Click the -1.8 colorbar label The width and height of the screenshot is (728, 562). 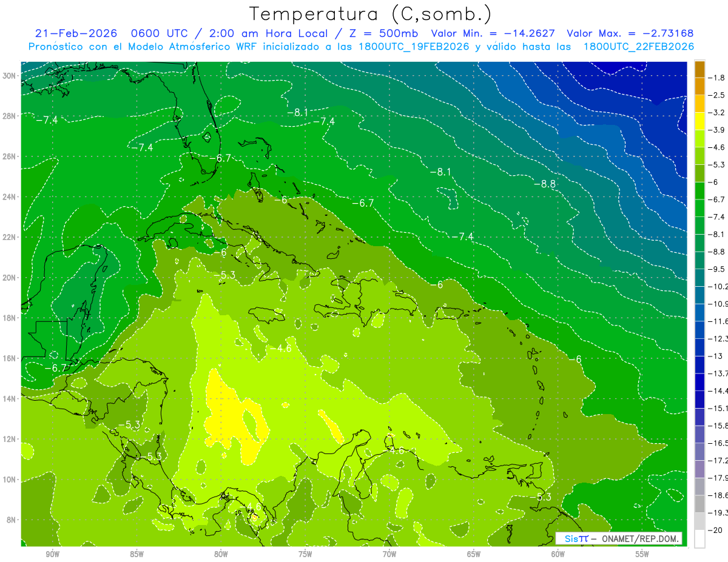tap(716, 78)
